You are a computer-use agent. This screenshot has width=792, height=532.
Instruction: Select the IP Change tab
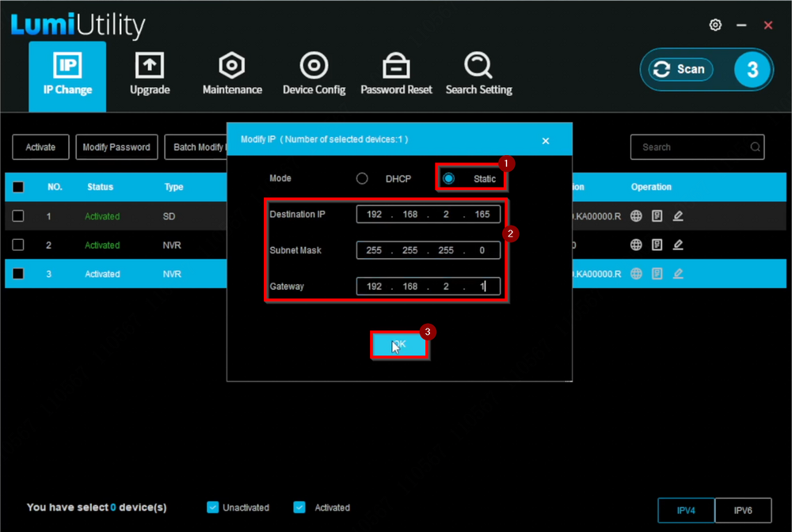(x=67, y=74)
